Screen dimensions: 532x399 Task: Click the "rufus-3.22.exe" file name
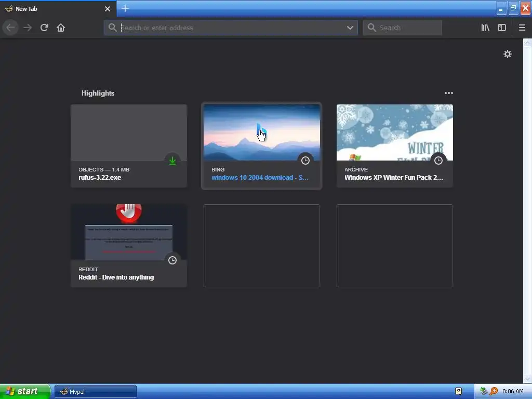100,178
